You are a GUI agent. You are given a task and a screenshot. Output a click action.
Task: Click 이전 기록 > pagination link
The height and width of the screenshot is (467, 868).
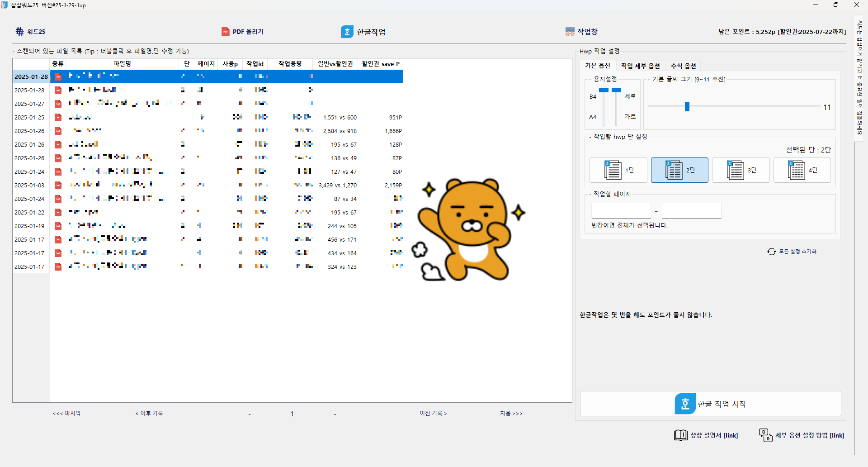coord(433,413)
